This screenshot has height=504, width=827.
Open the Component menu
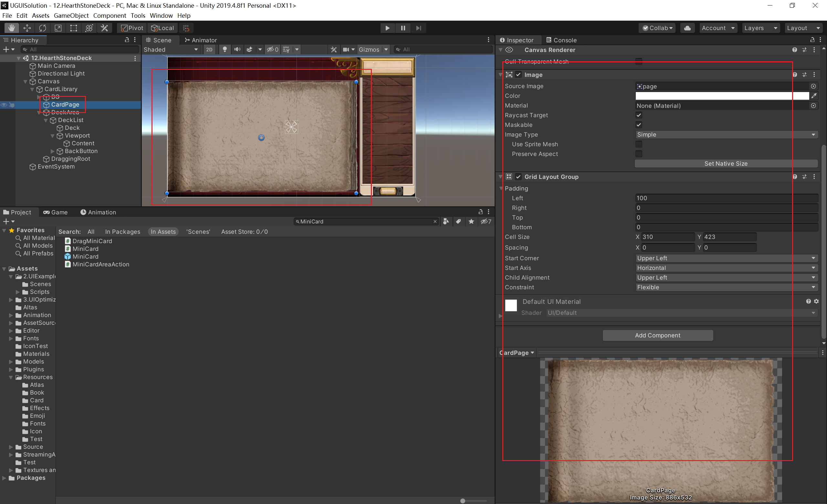click(110, 15)
